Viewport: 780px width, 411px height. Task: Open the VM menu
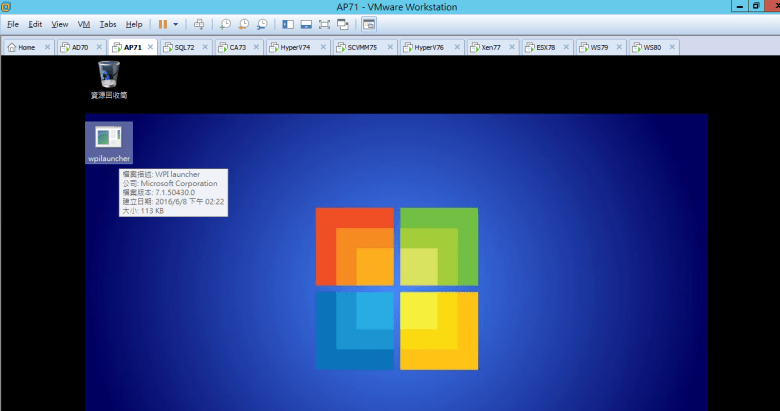[83, 23]
